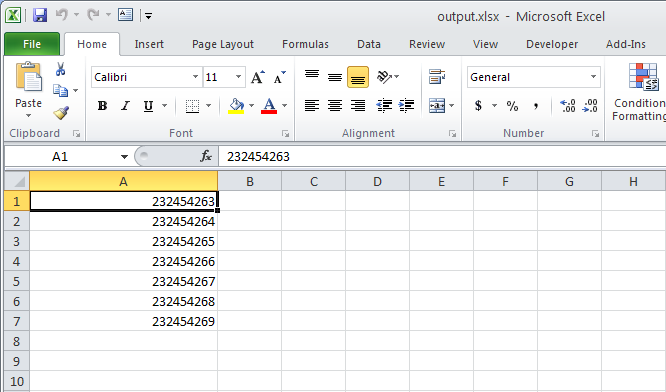Click the Redo arrow icon
Viewport: 666px width, 392px height.
click(x=93, y=15)
